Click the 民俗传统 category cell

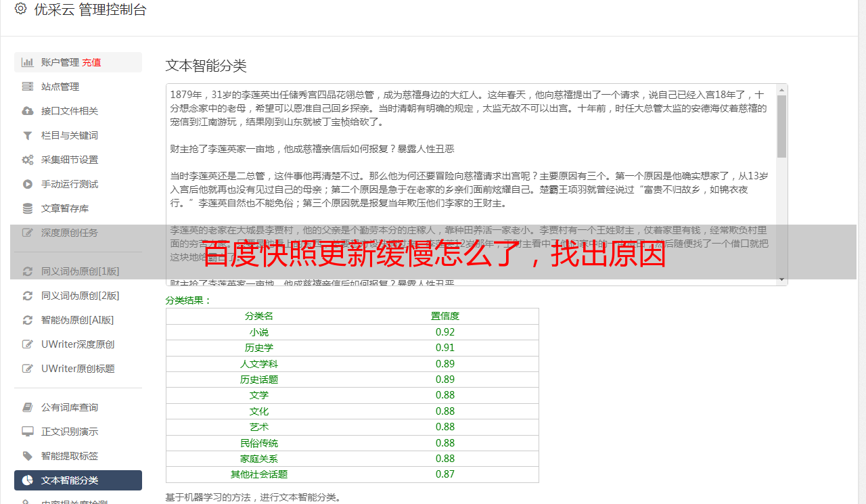pyautogui.click(x=259, y=443)
